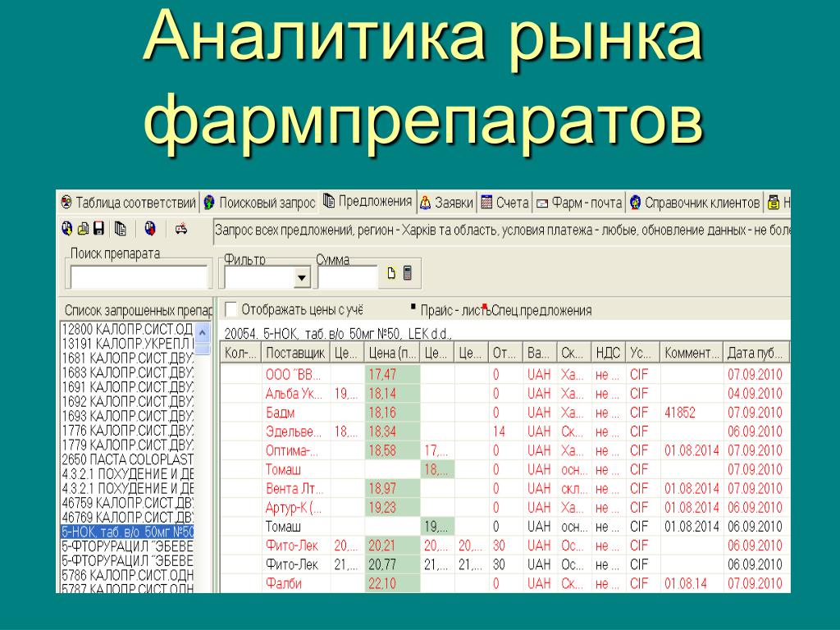
Task: Click date cell 04.09.2010
Action: tap(755, 394)
